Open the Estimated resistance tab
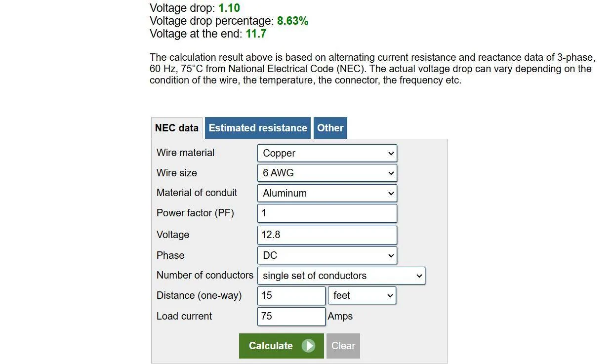The image size is (612, 364). pyautogui.click(x=258, y=128)
